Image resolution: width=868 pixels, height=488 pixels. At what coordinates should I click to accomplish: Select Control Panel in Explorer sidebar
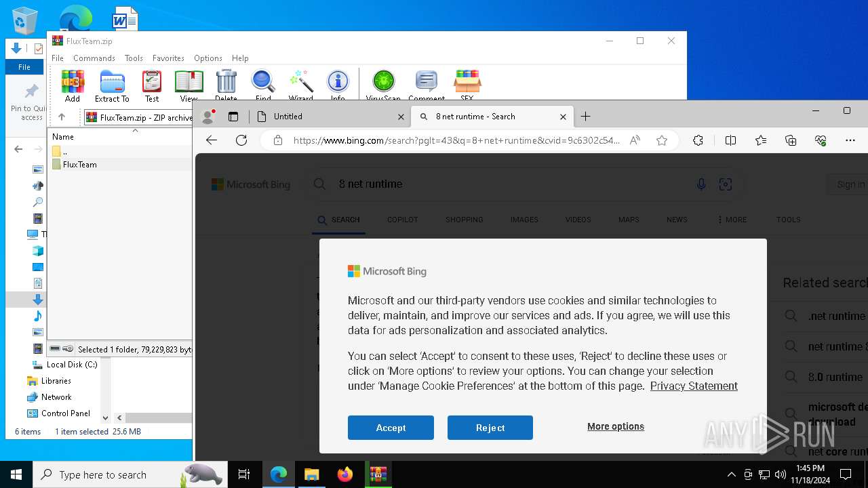(x=65, y=413)
